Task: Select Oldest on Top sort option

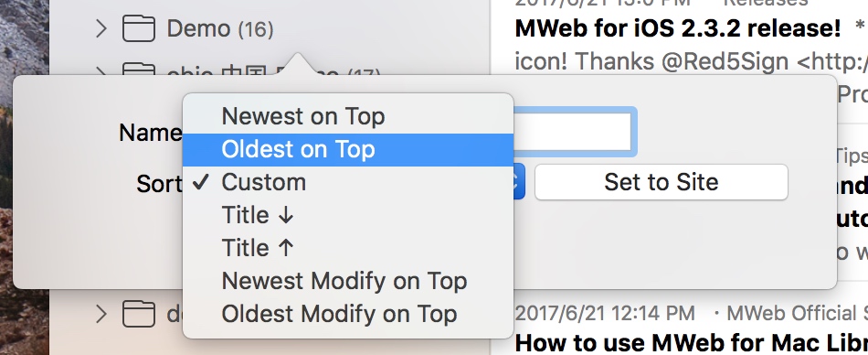Action: (347, 150)
